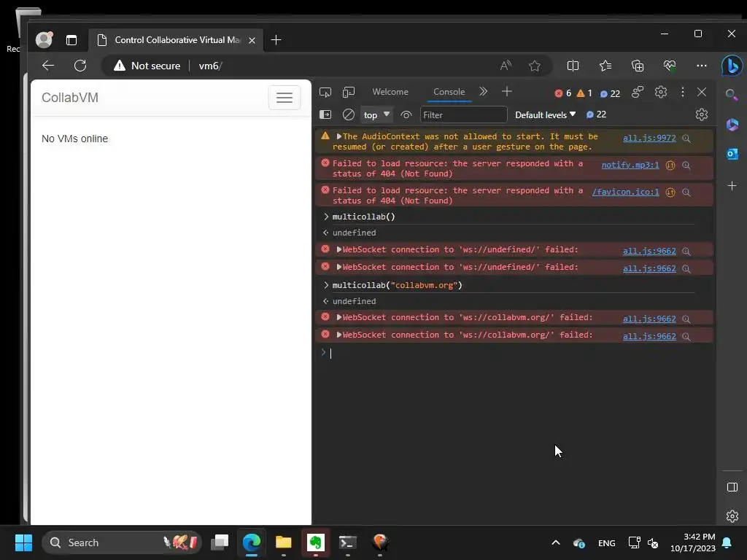Open DevTools settings gear
747x560 pixels.
click(x=660, y=92)
